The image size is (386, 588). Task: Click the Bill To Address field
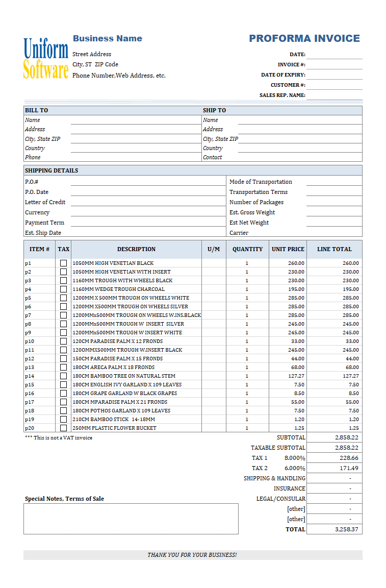tap(136, 129)
